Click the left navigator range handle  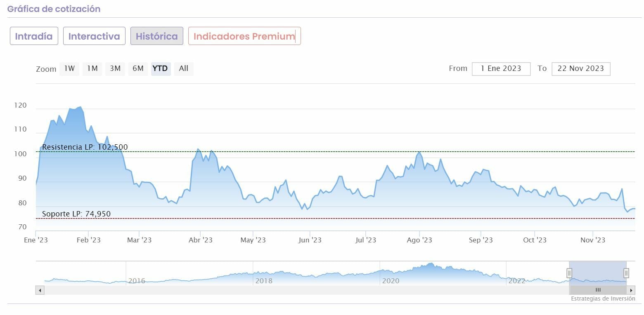click(569, 273)
